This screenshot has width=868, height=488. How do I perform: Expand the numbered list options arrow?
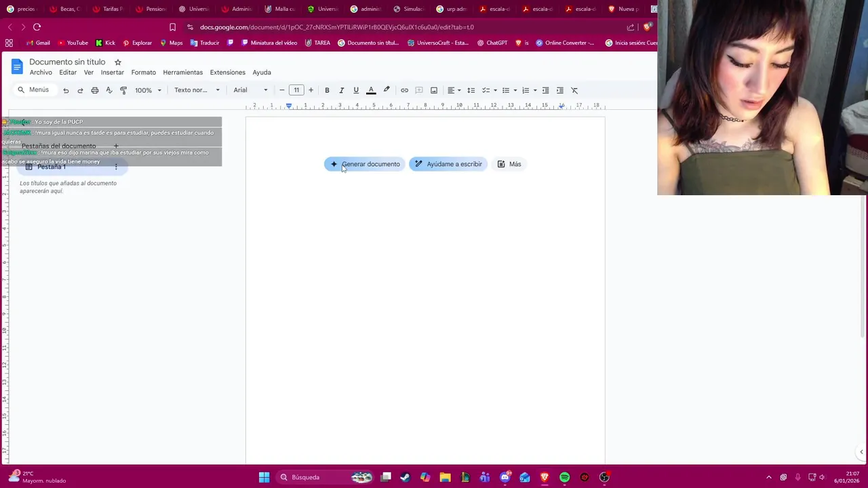point(535,90)
